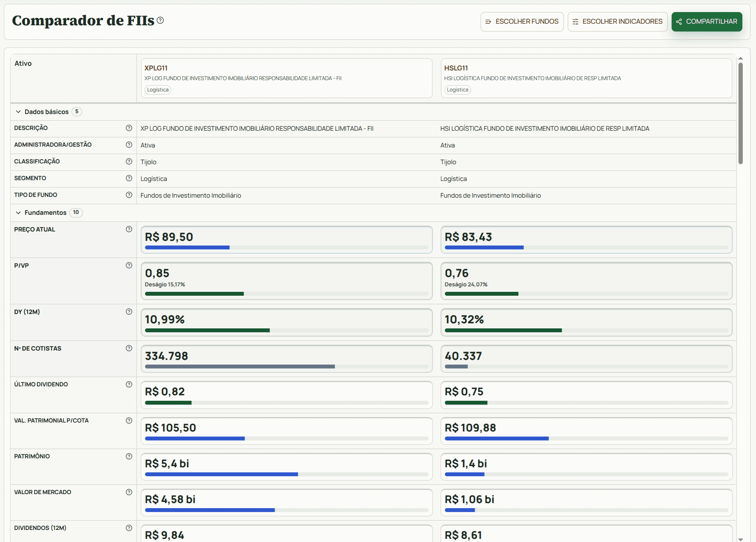Click the list icon in Escolher Fundos
This screenshot has width=756, height=542.
pyautogui.click(x=488, y=22)
